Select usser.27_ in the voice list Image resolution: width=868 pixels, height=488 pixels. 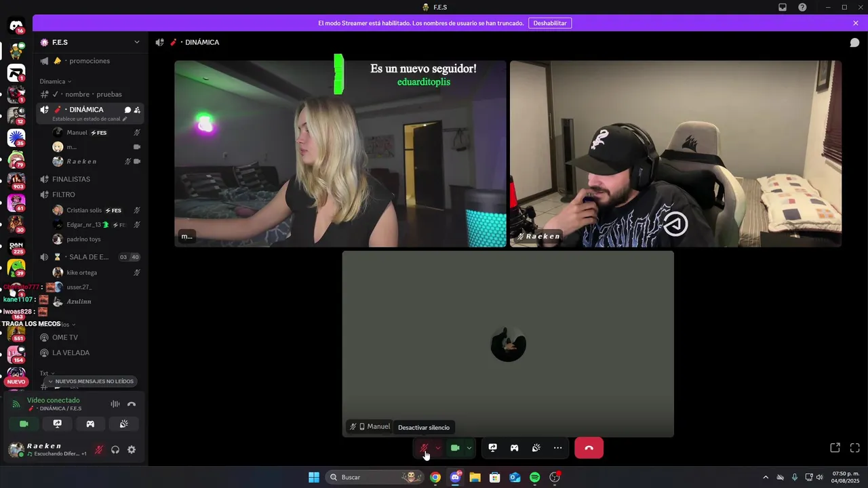97,287
